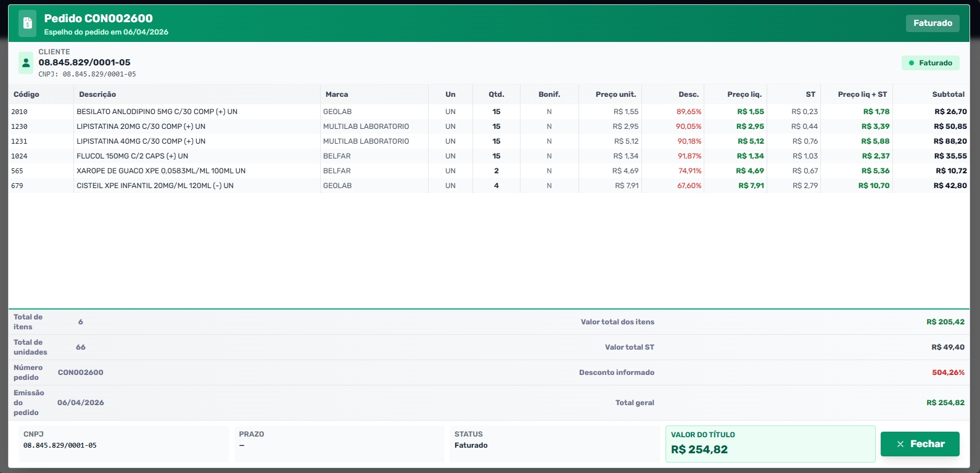Click the STATUS Faturado footer field

pyautogui.click(x=555, y=444)
